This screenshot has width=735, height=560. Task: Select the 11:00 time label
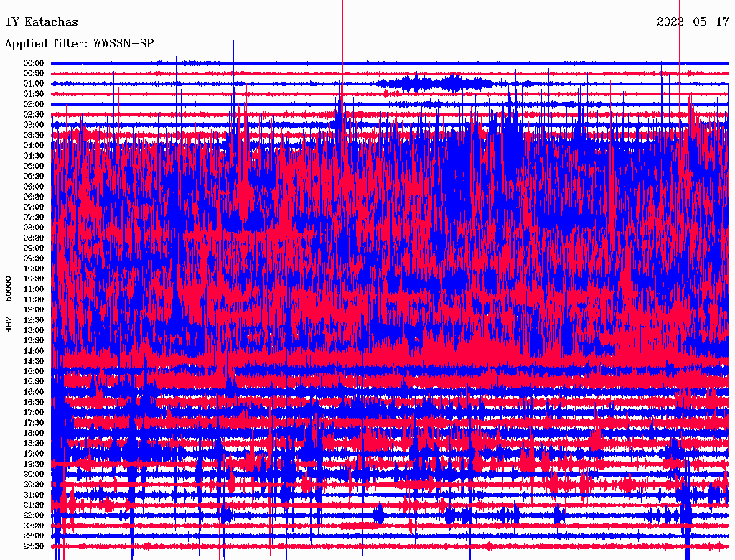pyautogui.click(x=34, y=289)
